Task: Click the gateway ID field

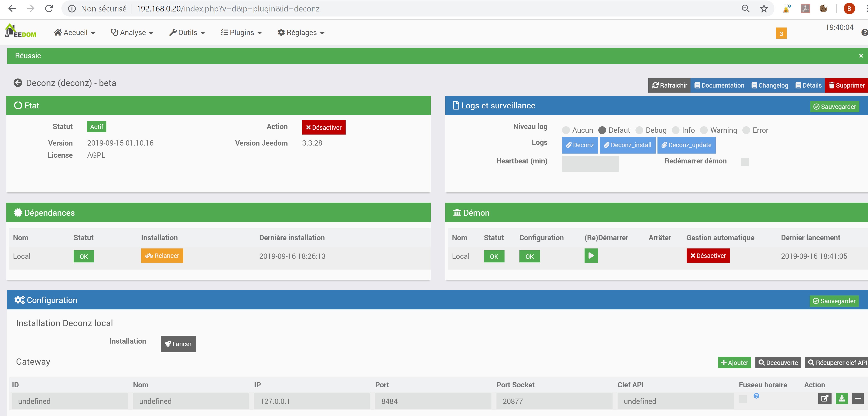Action: pyautogui.click(x=70, y=401)
